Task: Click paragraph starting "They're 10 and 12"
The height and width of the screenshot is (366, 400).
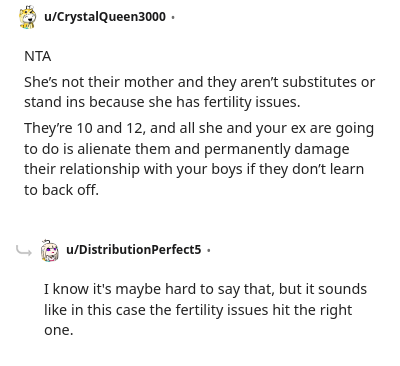Action: click(x=199, y=159)
